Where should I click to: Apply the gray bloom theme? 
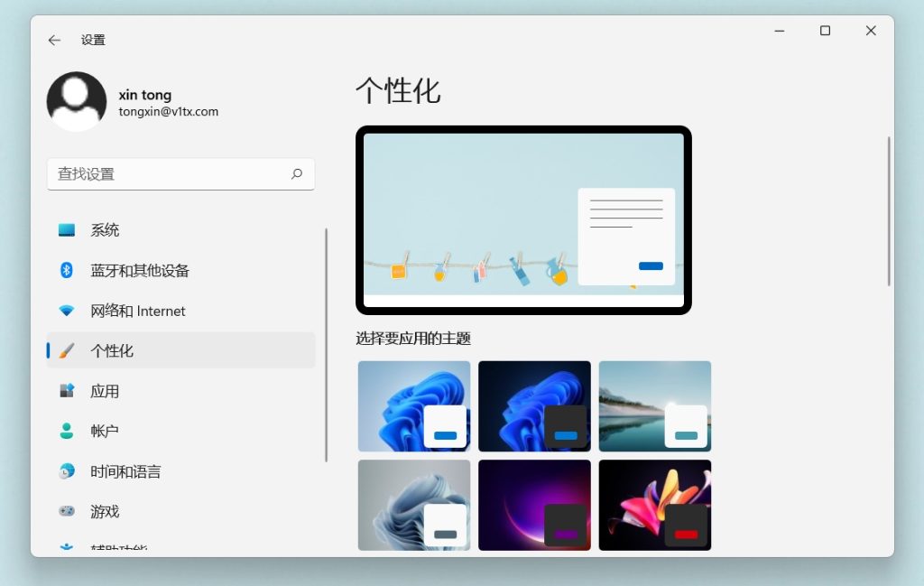[414, 506]
